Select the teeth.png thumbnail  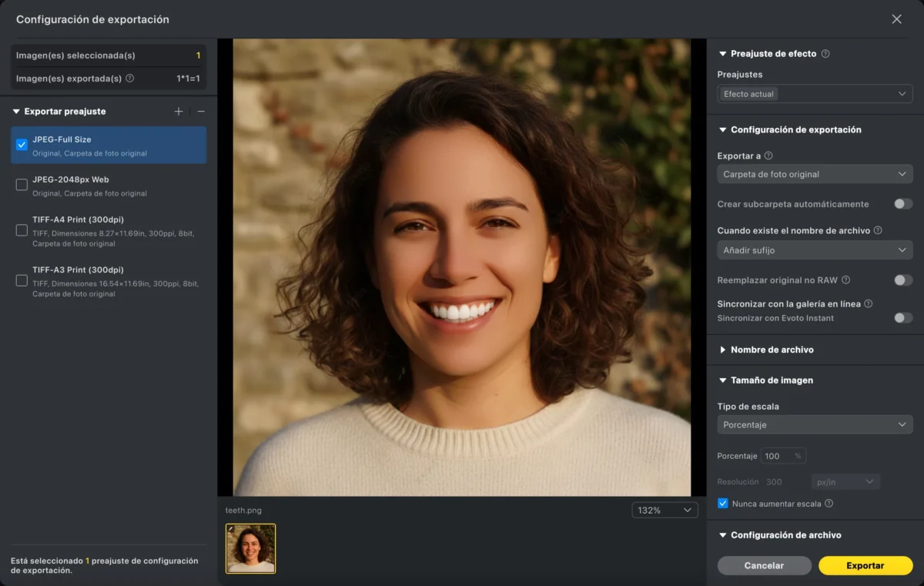[x=250, y=548]
